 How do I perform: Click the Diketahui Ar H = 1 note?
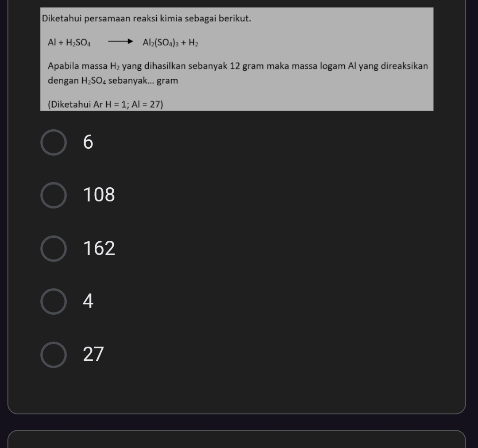[105, 104]
